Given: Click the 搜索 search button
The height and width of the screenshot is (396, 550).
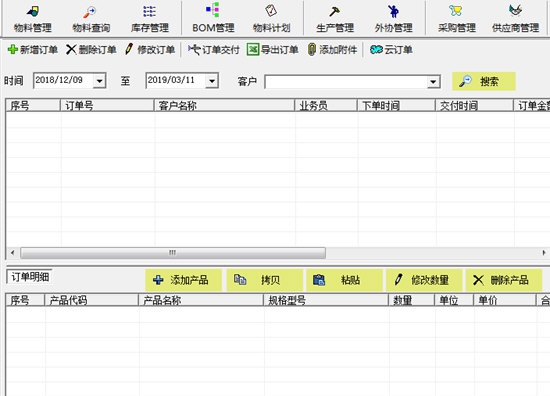Looking at the screenshot, I should coord(484,81).
